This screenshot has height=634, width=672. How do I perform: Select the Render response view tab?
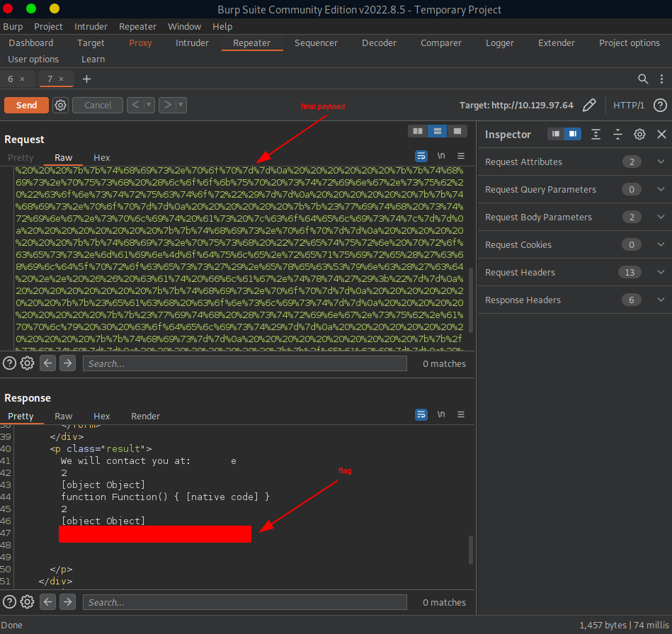tap(145, 416)
